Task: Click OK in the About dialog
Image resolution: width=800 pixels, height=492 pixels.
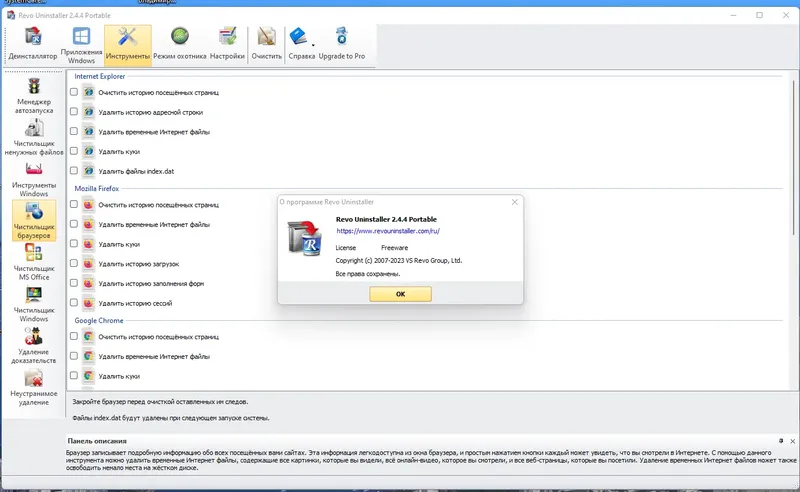Action: [401, 294]
